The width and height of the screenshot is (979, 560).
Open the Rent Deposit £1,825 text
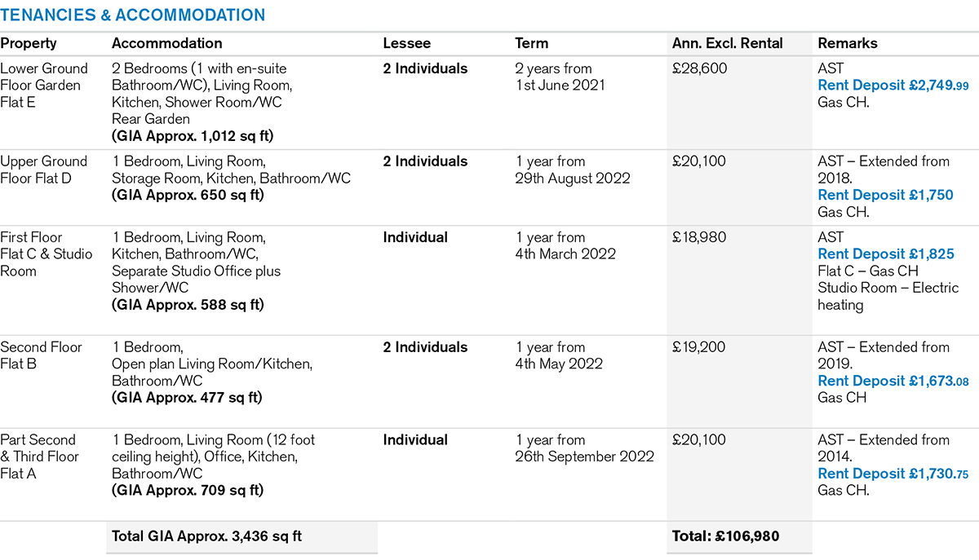coord(885,254)
